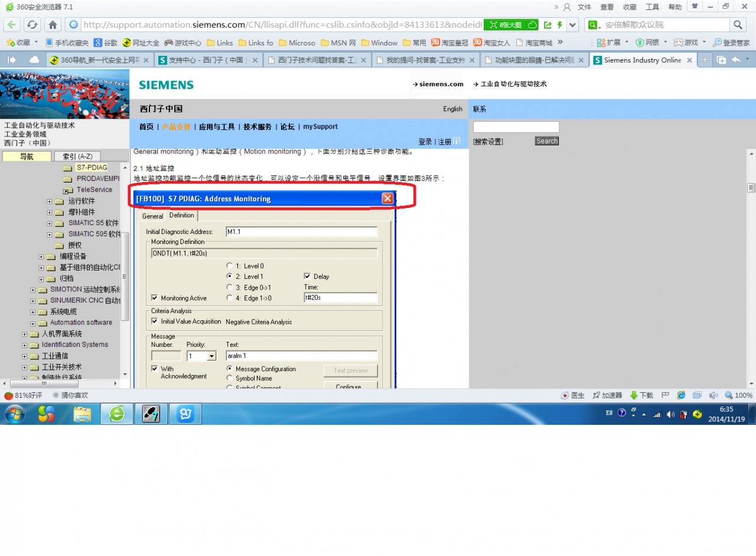The width and height of the screenshot is (756, 556).
Task: Select Message Configuration radio button
Action: (230, 369)
